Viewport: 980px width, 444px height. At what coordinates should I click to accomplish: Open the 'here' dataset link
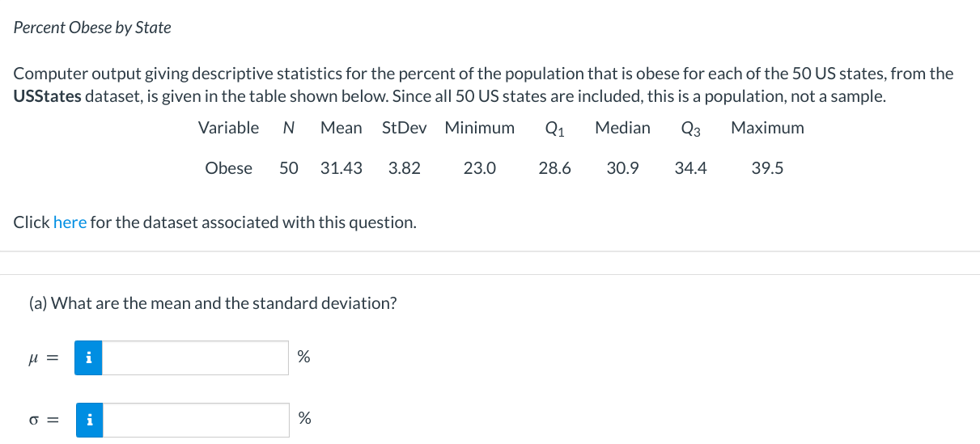(x=70, y=222)
